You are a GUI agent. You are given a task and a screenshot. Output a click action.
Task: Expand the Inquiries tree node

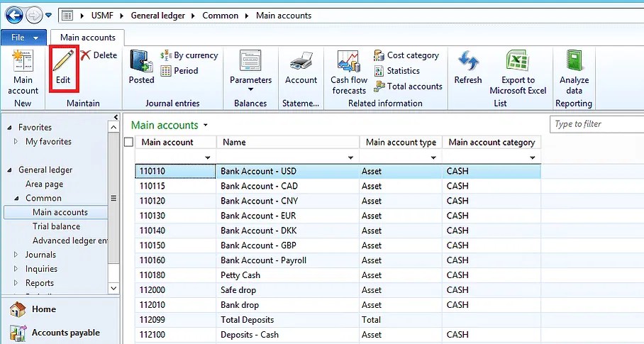coord(16,269)
